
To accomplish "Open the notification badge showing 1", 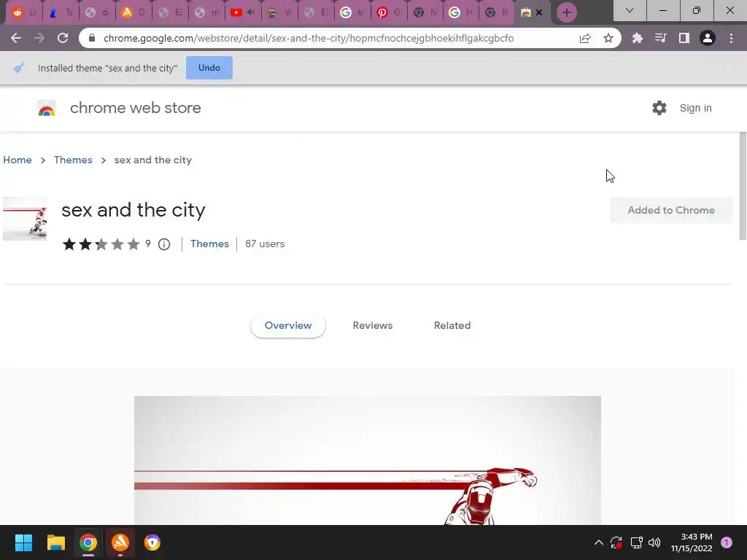I will coord(727,542).
